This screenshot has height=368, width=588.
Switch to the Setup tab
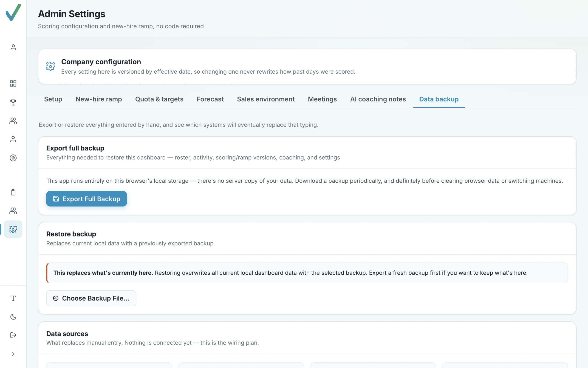coord(53,99)
